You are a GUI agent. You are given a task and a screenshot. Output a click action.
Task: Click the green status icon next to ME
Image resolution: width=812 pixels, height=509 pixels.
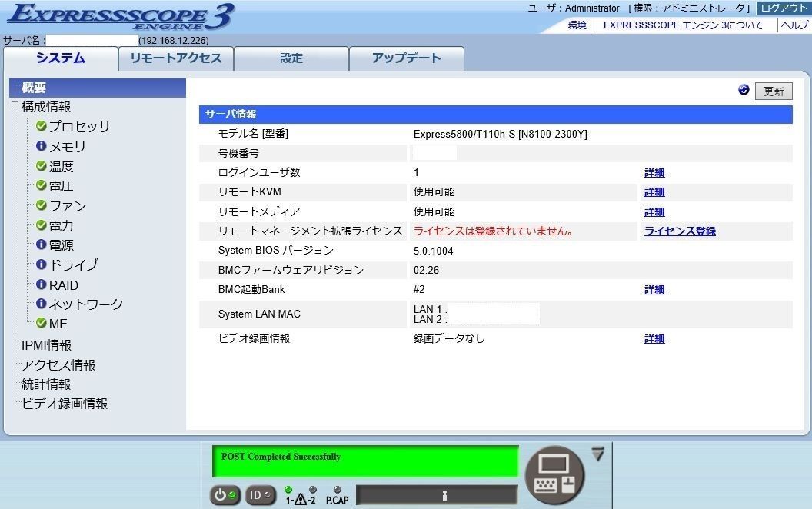40,324
